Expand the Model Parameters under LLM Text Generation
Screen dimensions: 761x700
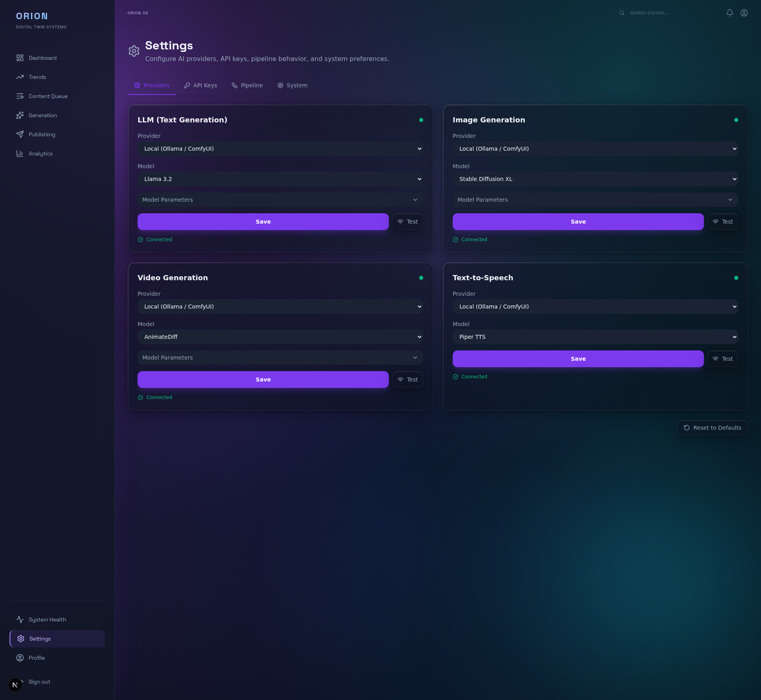(x=280, y=200)
